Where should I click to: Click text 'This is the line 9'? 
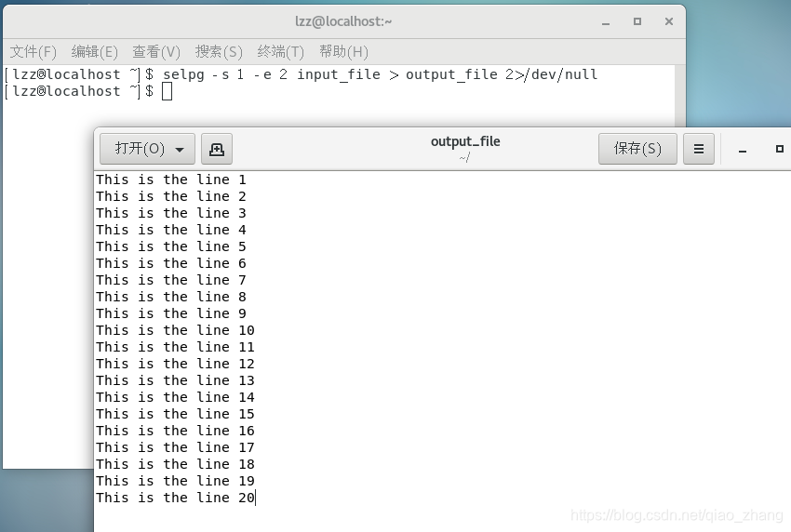[x=171, y=313]
